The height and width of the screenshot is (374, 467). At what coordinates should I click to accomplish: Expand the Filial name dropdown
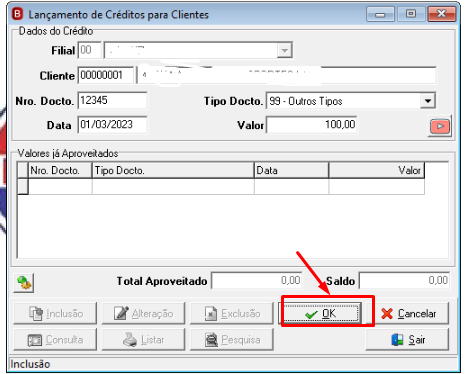(x=284, y=50)
